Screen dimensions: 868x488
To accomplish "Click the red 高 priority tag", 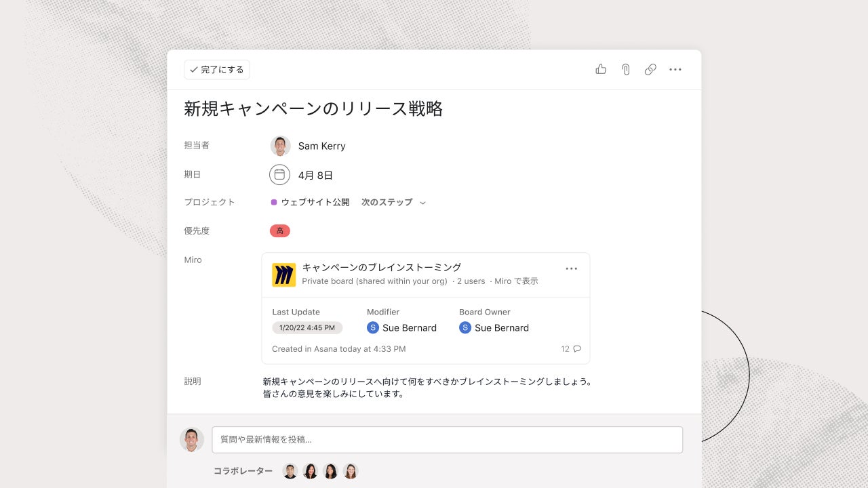I will [x=280, y=231].
